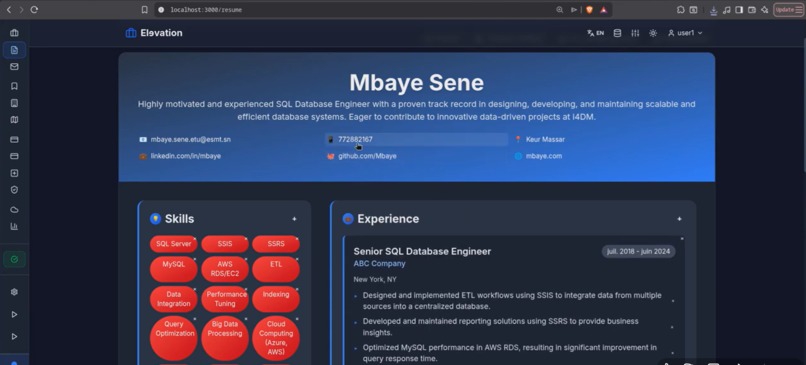Viewport: 806px width, 365px height.
Task: Click the browser forward arrow
Action: pyautogui.click(x=21, y=9)
